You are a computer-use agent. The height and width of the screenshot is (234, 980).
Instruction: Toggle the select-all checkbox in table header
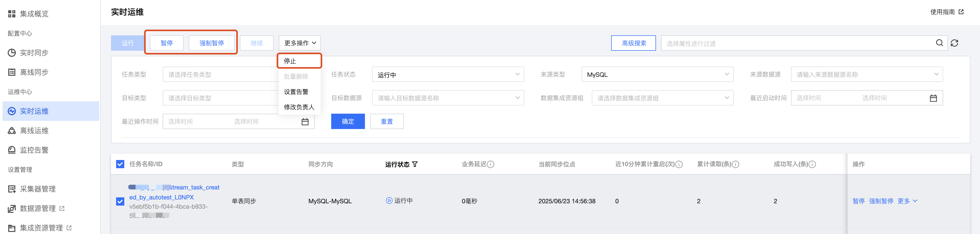pos(120,164)
